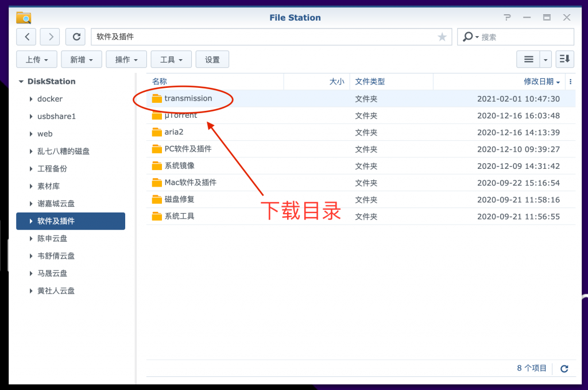Screen dimensions: 588x390
Task: Open the 工具 tools dropdown
Action: (x=171, y=59)
